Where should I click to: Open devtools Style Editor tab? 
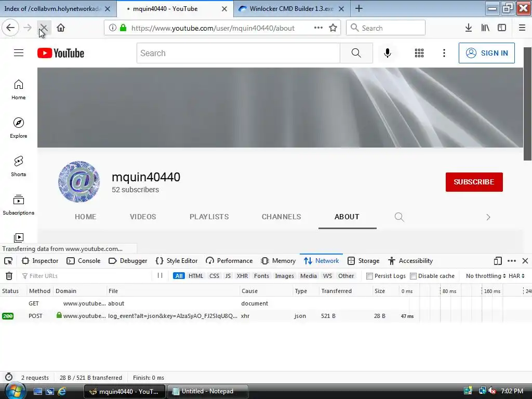[177, 261]
